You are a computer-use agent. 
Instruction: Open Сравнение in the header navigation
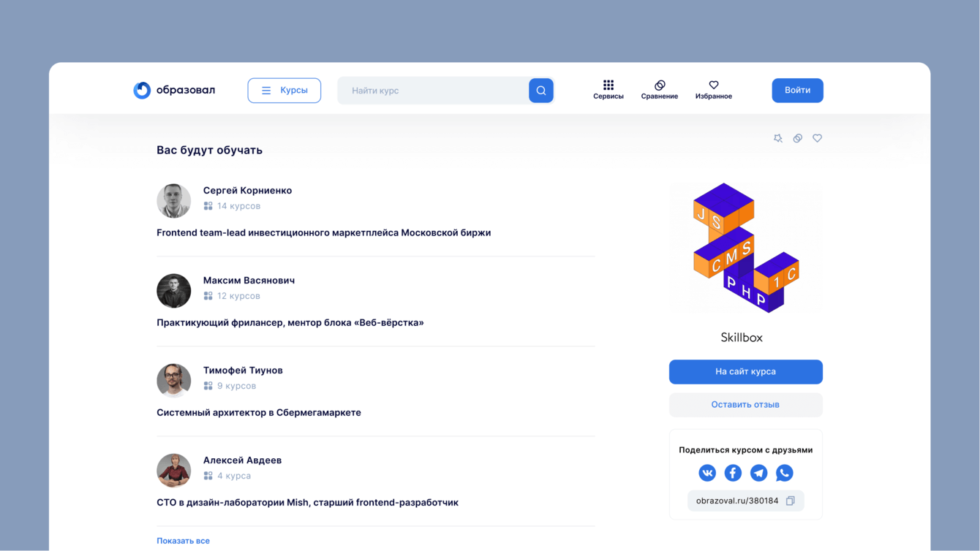[x=660, y=90]
